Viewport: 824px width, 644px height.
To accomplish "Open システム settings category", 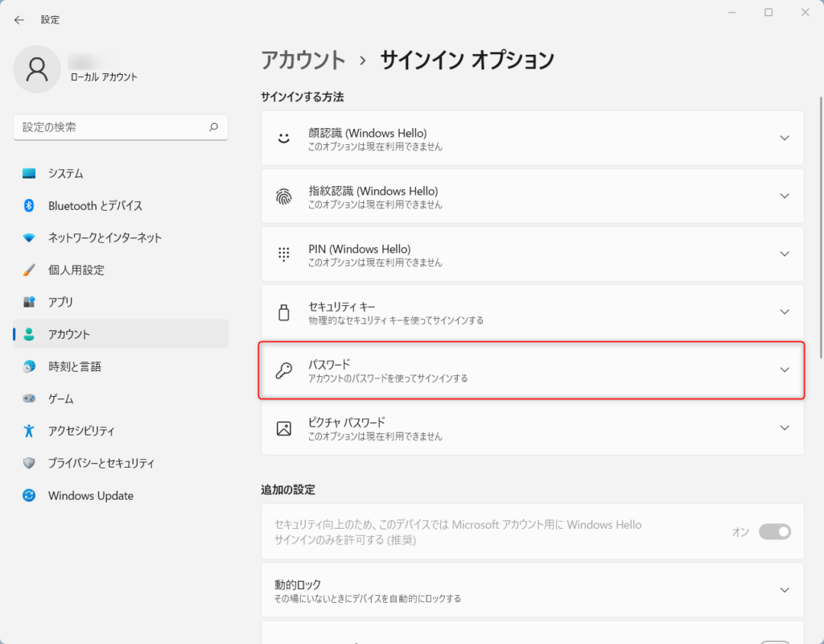I will click(121, 174).
